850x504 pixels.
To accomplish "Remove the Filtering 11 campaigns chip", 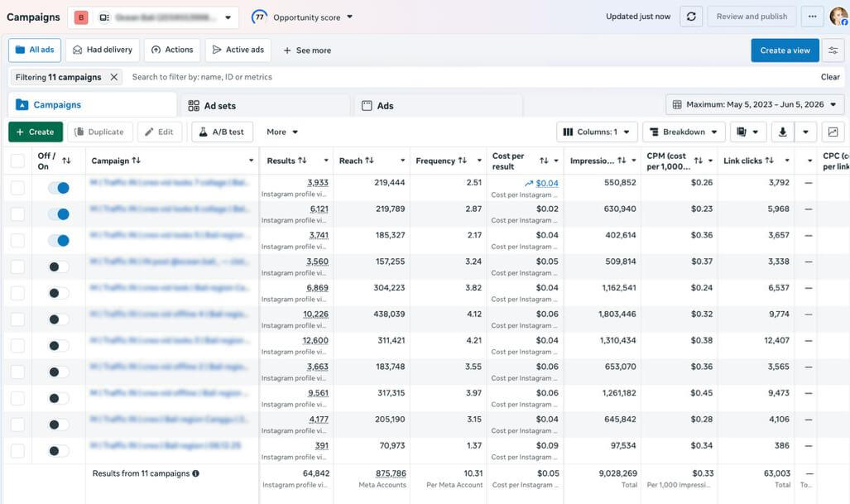I will [x=114, y=77].
